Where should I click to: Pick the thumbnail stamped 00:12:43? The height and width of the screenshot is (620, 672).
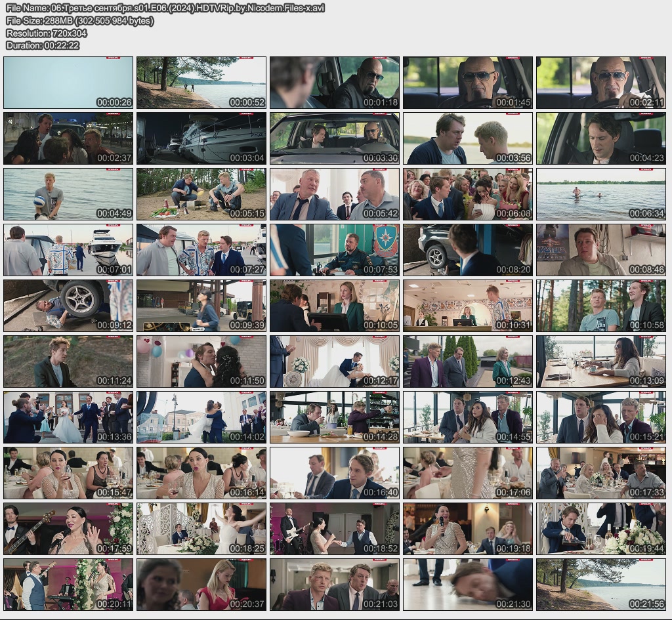pyautogui.click(x=468, y=362)
